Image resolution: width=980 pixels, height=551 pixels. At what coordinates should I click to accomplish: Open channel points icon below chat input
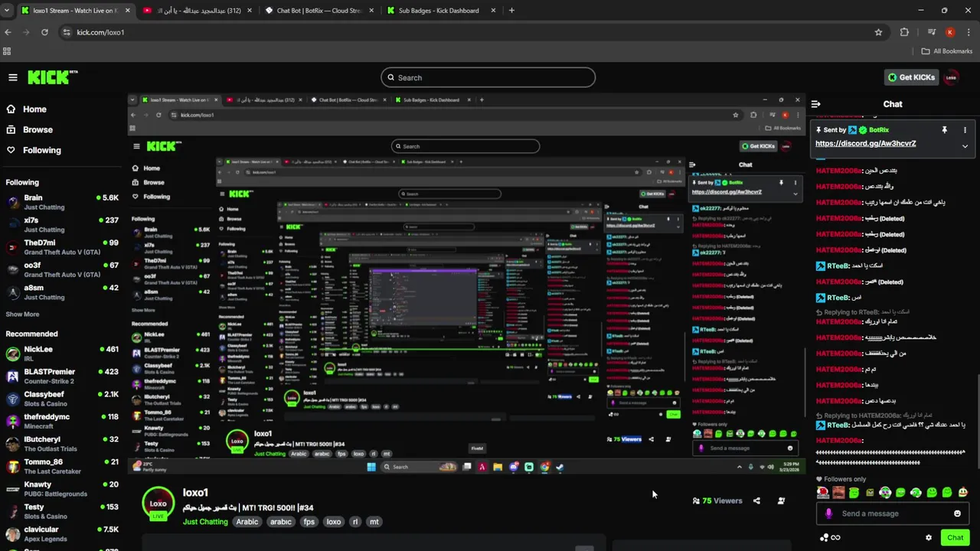tap(825, 538)
